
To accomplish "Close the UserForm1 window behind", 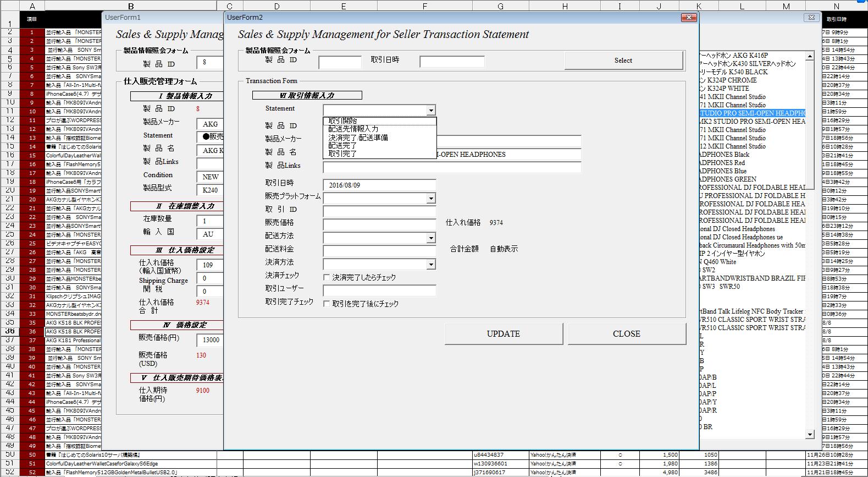I will (x=811, y=18).
